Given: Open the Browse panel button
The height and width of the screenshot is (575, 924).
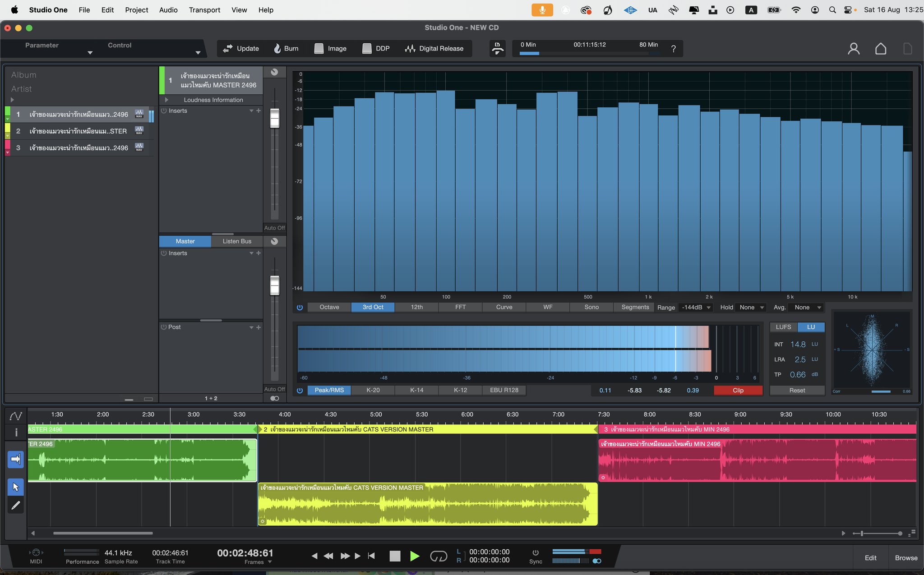Looking at the screenshot, I should [906, 558].
